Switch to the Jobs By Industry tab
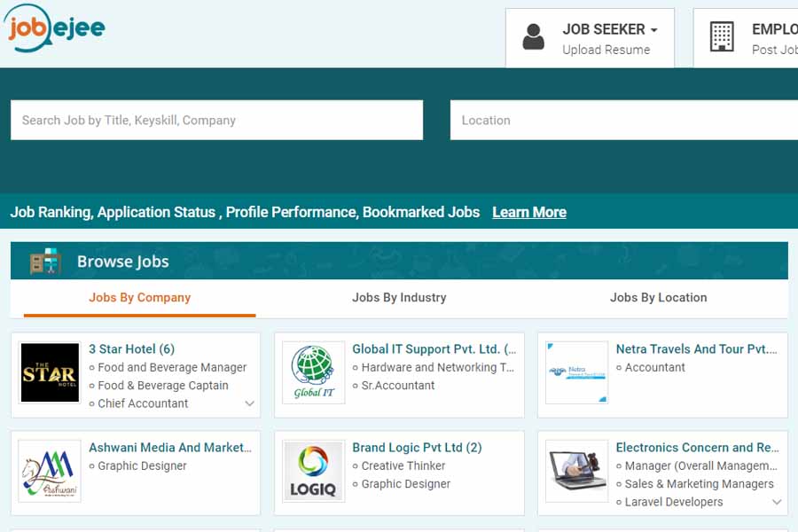The height and width of the screenshot is (532, 798). (x=399, y=298)
